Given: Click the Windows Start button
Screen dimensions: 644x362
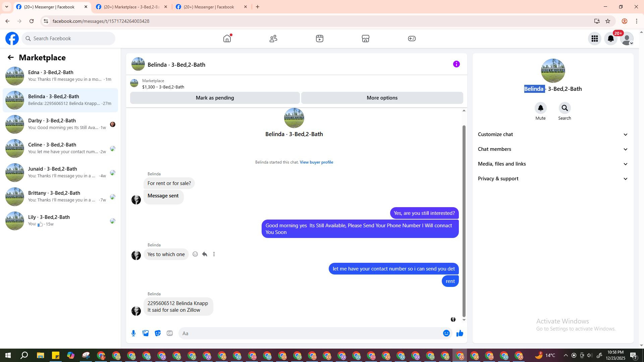Looking at the screenshot, I should 8,355.
